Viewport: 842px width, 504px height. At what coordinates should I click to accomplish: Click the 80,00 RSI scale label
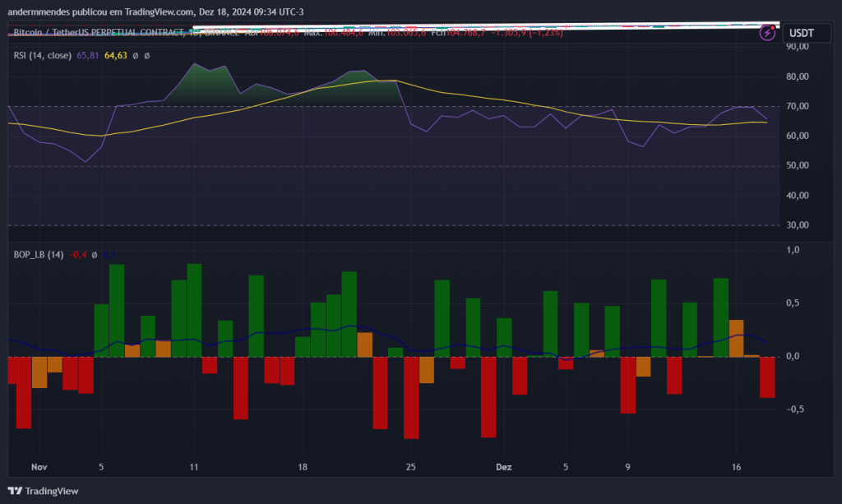(x=798, y=76)
